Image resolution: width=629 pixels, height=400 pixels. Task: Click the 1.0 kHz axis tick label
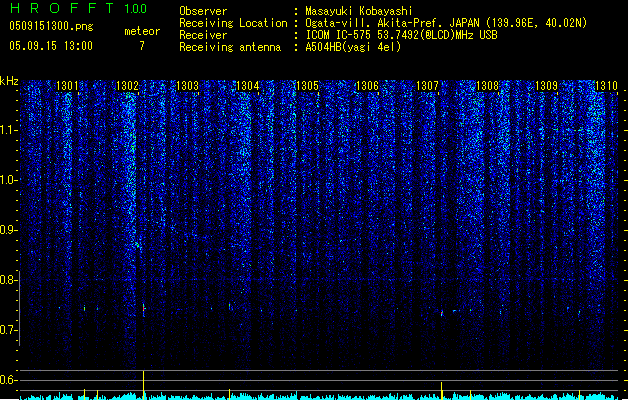point(9,180)
